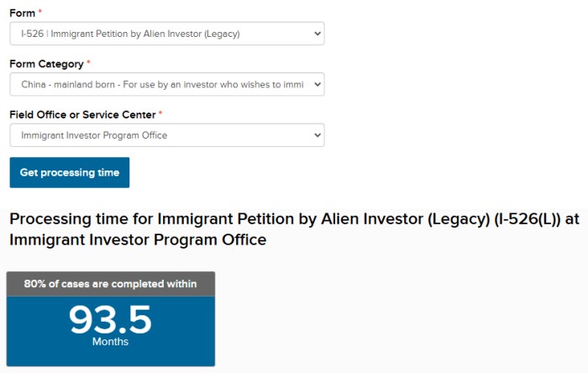Screen dimensions: 588x373
Task: Click the 93.5 processing time value
Action: click(110, 319)
